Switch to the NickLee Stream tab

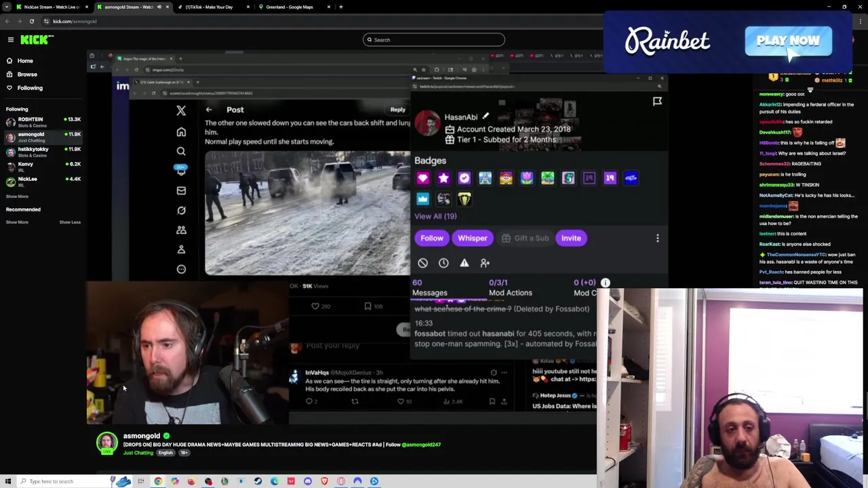click(51, 7)
